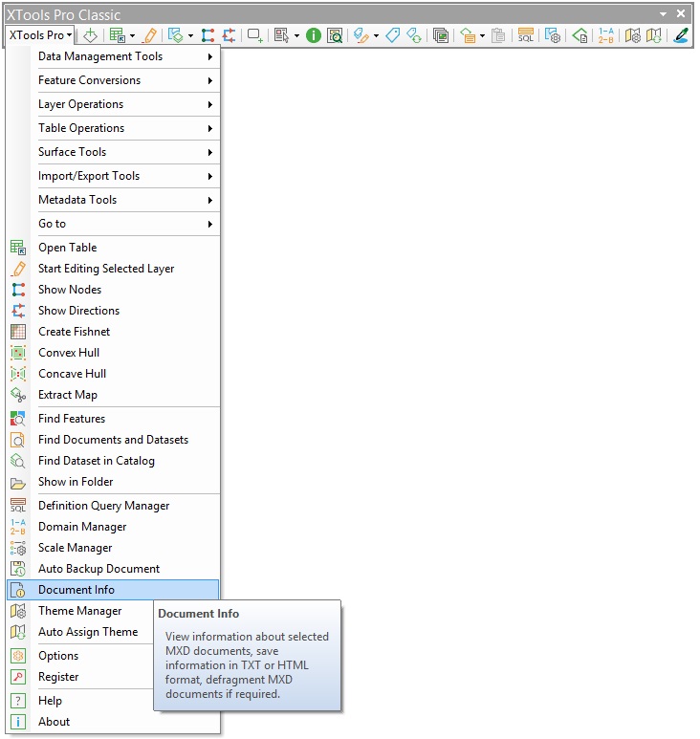Open Options from the XTools menu
The height and width of the screenshot is (739, 700).
click(x=80, y=656)
